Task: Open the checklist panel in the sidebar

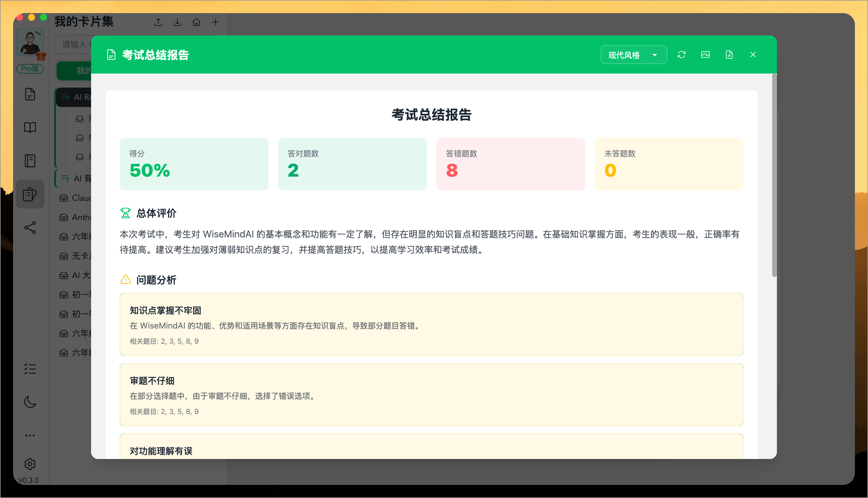Action: 30,369
